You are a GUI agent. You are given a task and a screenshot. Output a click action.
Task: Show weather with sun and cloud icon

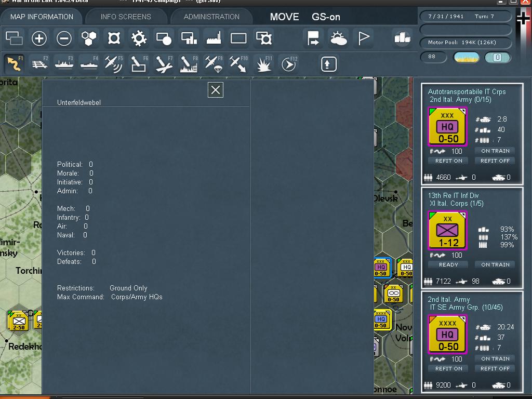pos(338,38)
